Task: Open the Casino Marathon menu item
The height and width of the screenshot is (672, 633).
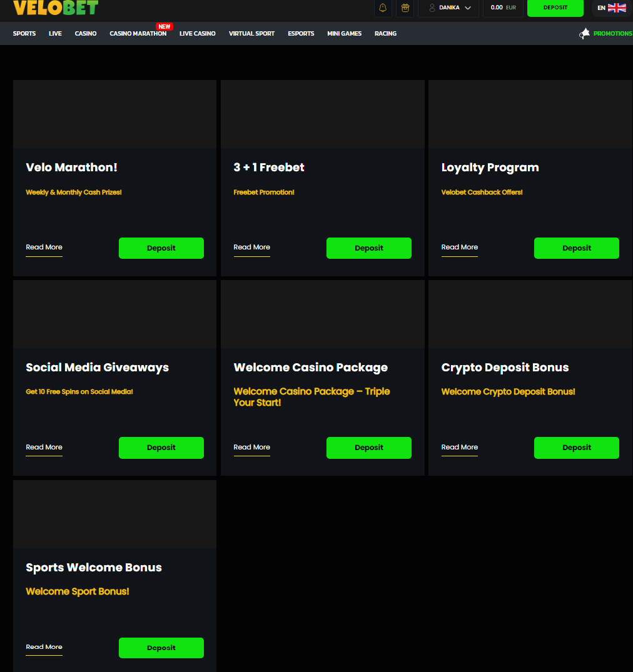Action: pyautogui.click(x=138, y=34)
